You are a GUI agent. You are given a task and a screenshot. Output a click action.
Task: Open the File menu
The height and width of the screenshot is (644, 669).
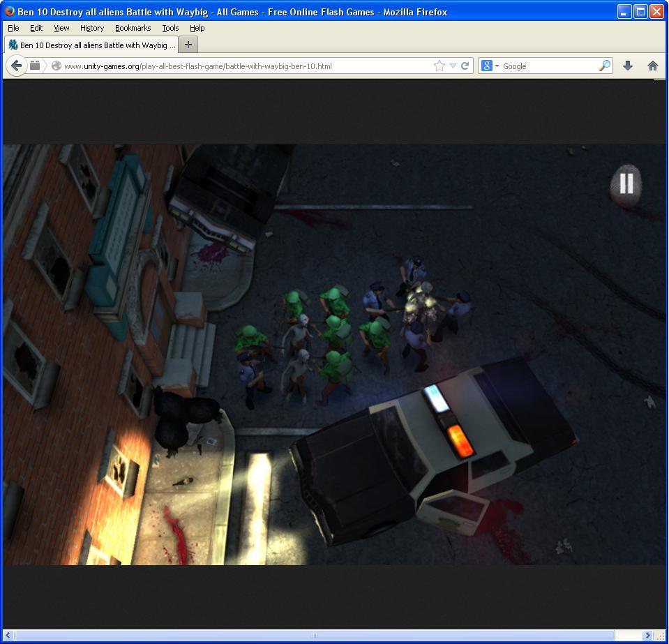click(x=13, y=28)
